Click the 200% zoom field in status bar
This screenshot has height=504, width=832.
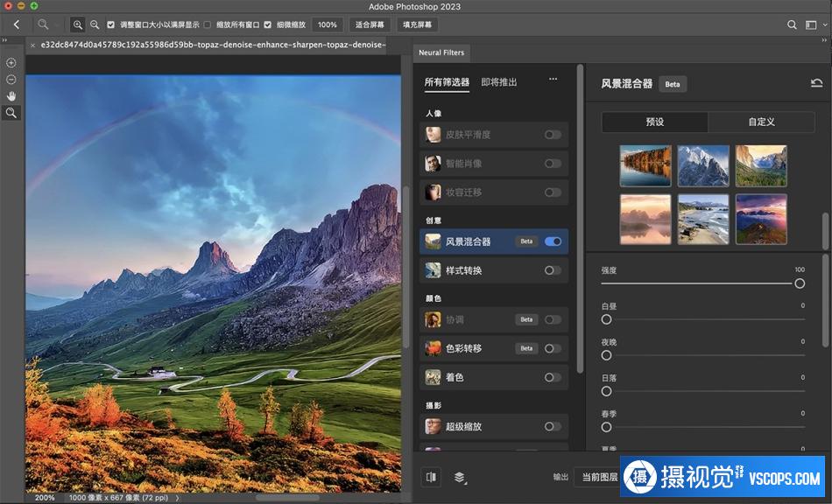(45, 498)
